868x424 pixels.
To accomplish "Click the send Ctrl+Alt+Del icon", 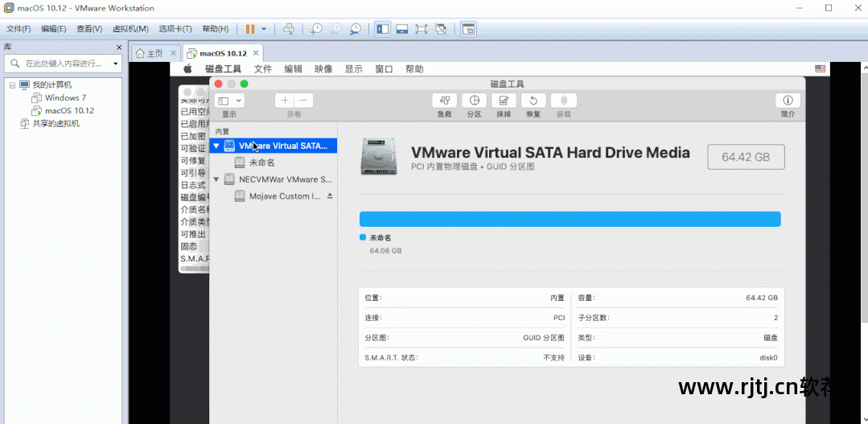I will 289,29.
